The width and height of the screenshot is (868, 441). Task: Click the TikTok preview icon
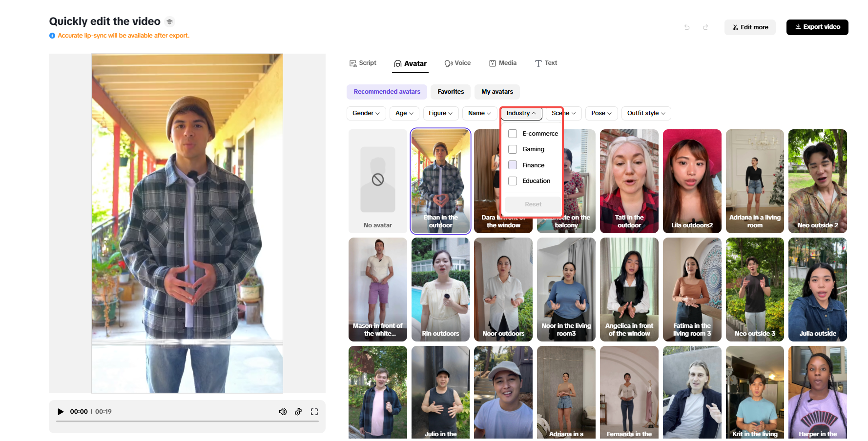coord(298,412)
